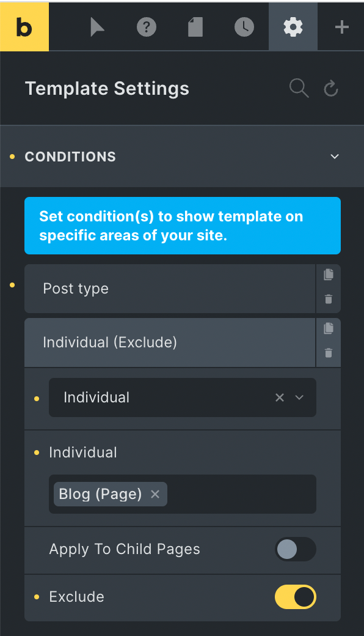Click the Beaver Builder logo

pyautogui.click(x=24, y=26)
